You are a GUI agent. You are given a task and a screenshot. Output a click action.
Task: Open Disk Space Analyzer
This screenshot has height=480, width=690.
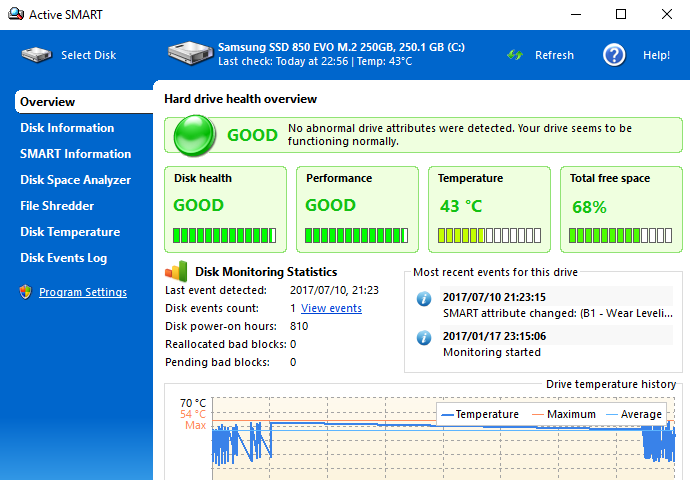[76, 180]
